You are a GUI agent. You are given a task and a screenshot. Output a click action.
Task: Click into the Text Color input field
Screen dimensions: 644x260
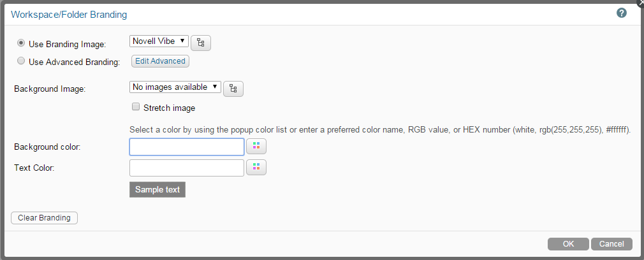click(187, 168)
